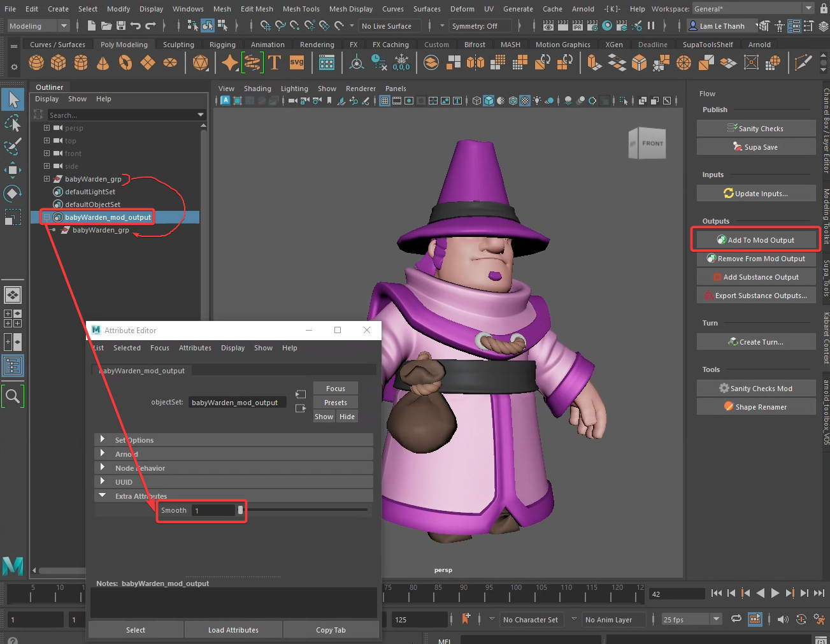Click the Freeze Transformations 0,0,0 shelf icon
The image size is (830, 644).
[401, 62]
